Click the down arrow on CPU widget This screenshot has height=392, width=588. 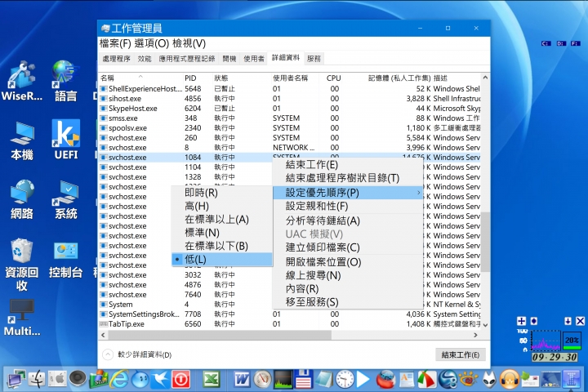point(568,321)
